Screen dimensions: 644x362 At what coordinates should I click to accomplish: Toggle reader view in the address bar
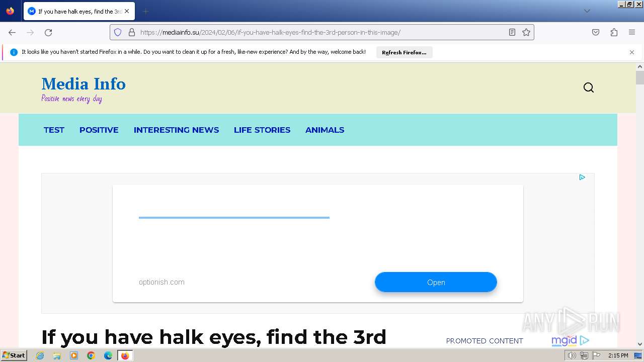[x=512, y=32]
